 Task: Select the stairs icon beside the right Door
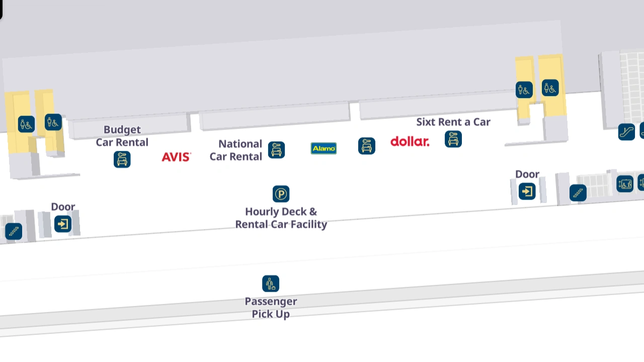(578, 193)
